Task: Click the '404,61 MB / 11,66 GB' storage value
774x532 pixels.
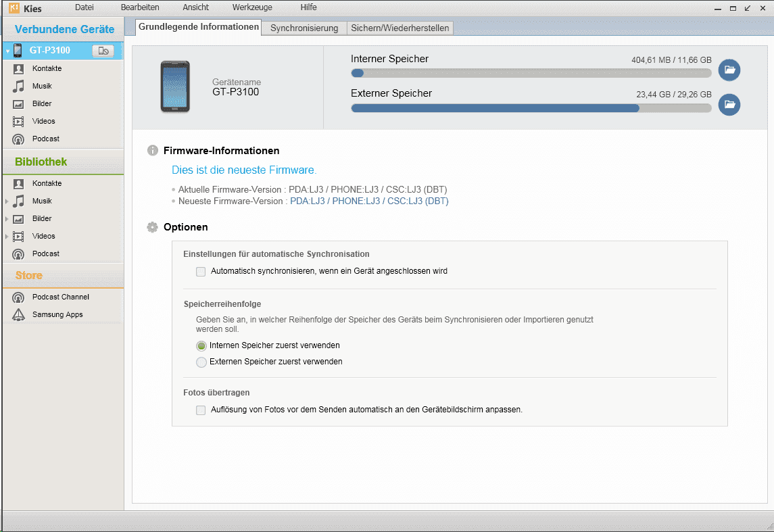Action: [x=671, y=60]
